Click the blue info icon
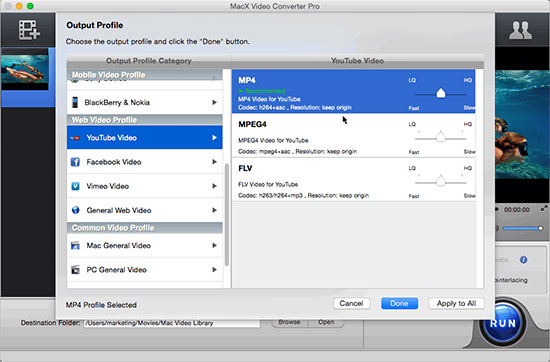The width and height of the screenshot is (550, 362). [x=523, y=260]
